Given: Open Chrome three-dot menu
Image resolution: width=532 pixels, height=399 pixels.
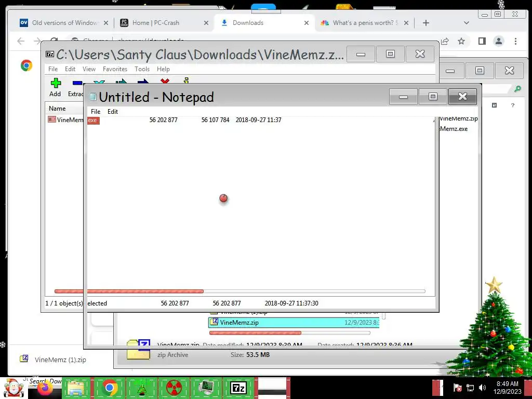Looking at the screenshot, I should [515, 41].
